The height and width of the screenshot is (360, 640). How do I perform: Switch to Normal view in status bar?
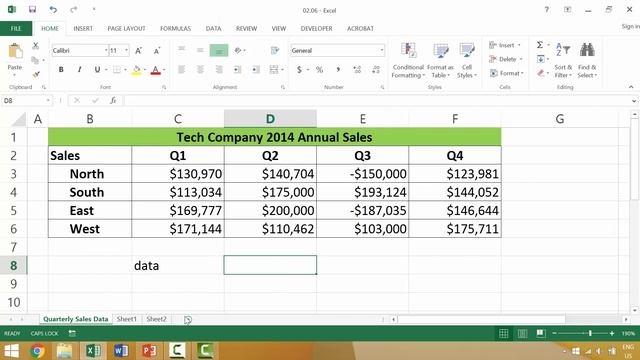click(504, 333)
